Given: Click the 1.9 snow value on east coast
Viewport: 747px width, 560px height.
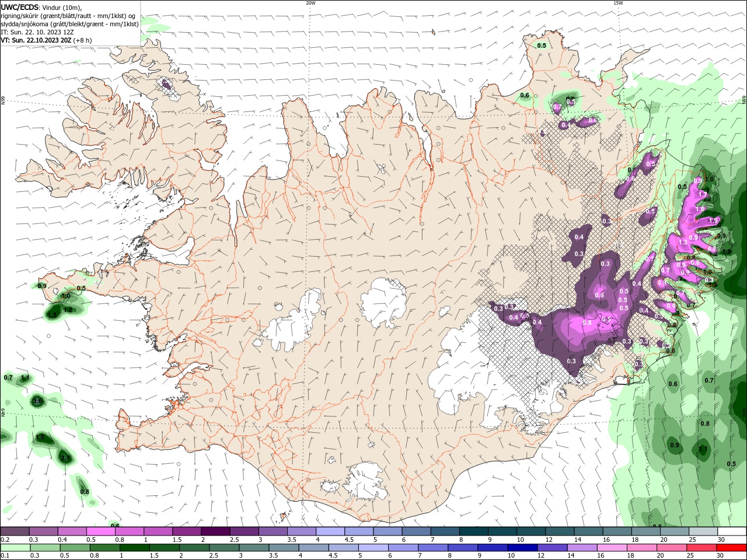Looking at the screenshot, I should point(713,220).
